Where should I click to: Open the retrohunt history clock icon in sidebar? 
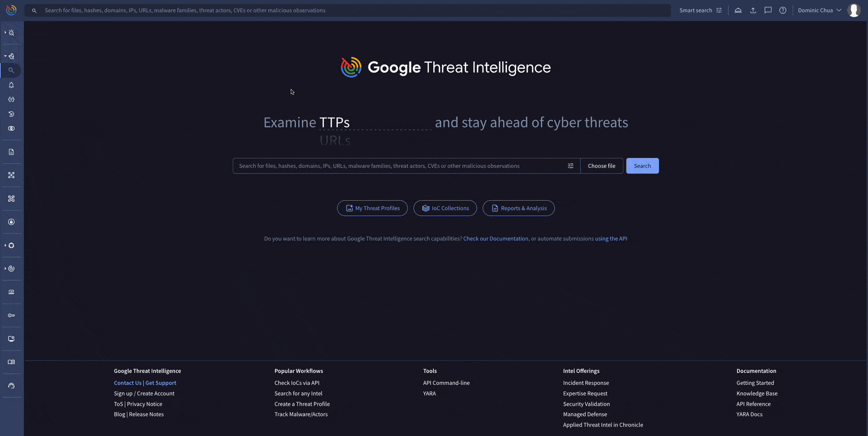(x=11, y=114)
